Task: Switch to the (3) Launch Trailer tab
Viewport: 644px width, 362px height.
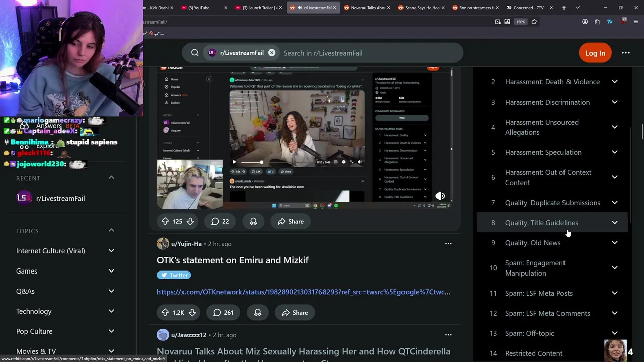Action: [x=258, y=8]
